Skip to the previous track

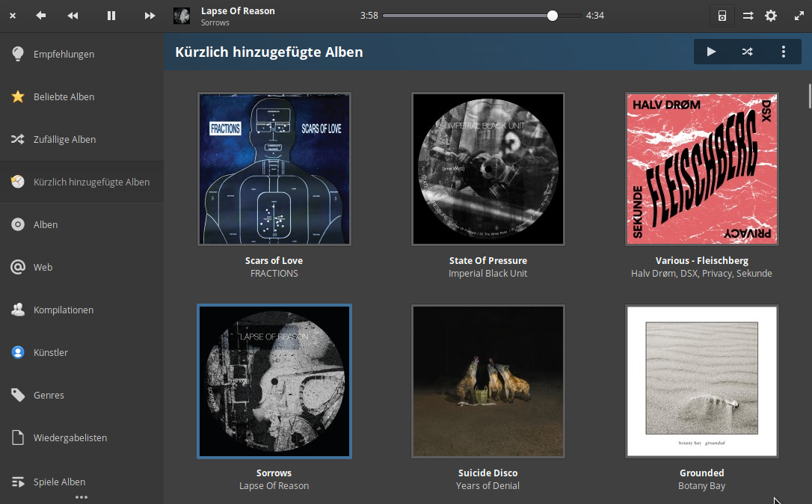[x=73, y=16]
